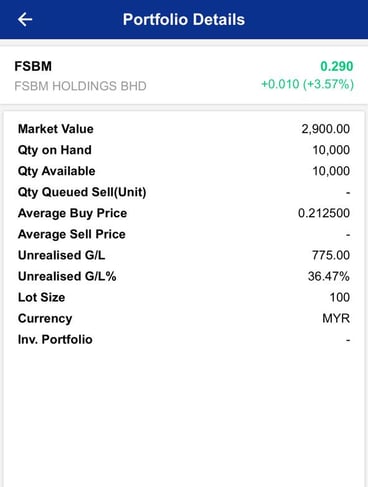Select the Inv. Portfolio row
Viewport: 368px width, 487px height.
[x=184, y=340]
